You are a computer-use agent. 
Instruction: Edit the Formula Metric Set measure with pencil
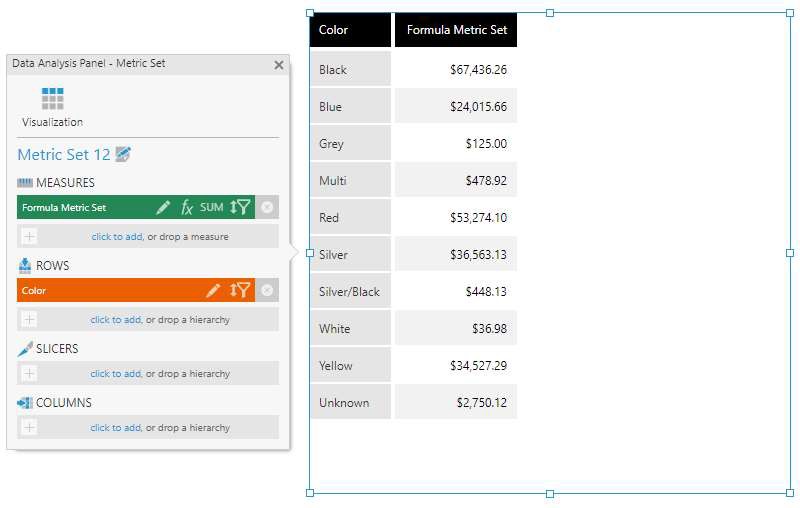tap(163, 208)
